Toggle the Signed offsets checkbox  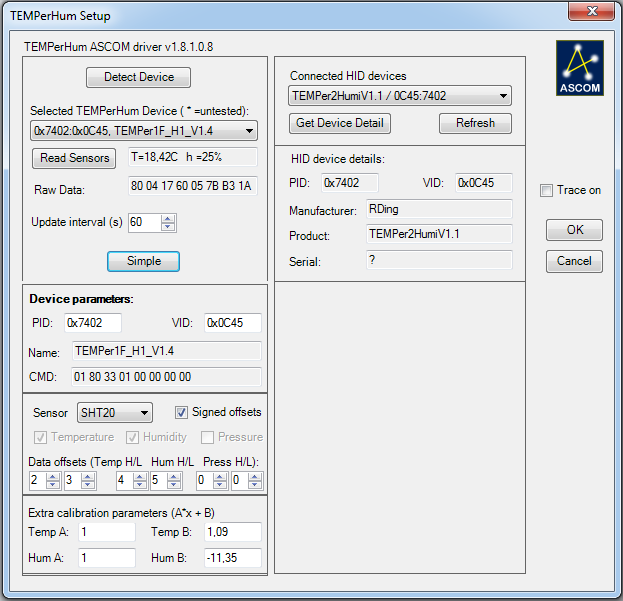coord(181,412)
